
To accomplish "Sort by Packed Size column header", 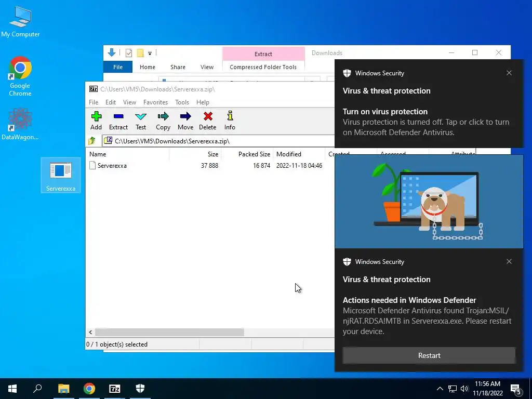I will point(247,154).
